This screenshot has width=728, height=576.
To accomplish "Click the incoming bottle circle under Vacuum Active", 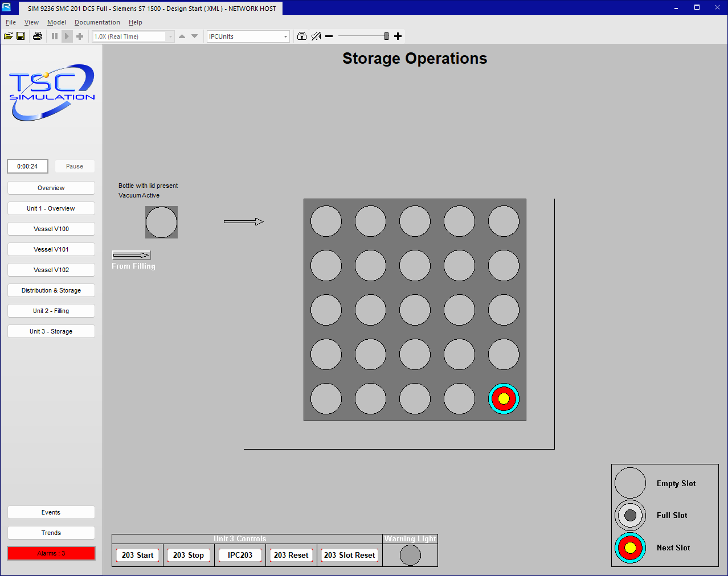I will pyautogui.click(x=162, y=222).
